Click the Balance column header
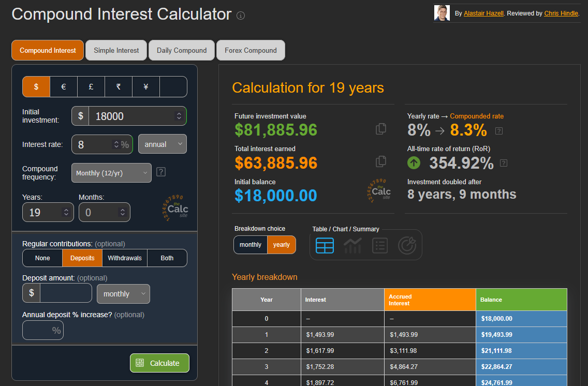This screenshot has height=386, width=588. tap(521, 300)
